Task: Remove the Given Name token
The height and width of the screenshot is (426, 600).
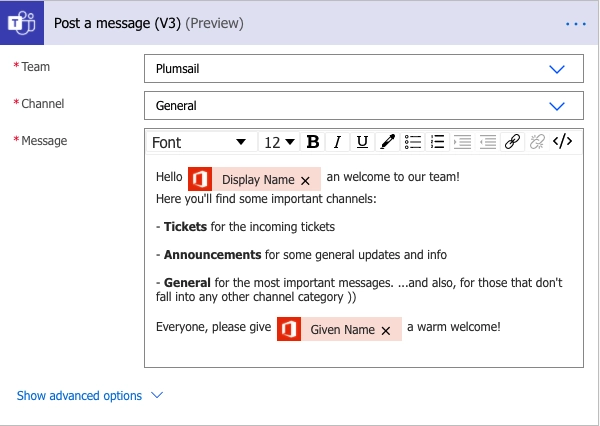Action: (x=386, y=331)
